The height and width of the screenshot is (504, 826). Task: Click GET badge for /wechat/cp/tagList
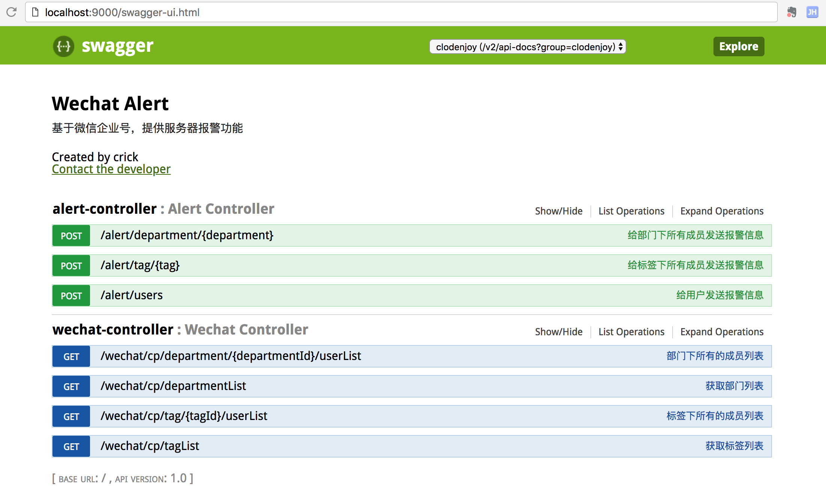point(71,447)
